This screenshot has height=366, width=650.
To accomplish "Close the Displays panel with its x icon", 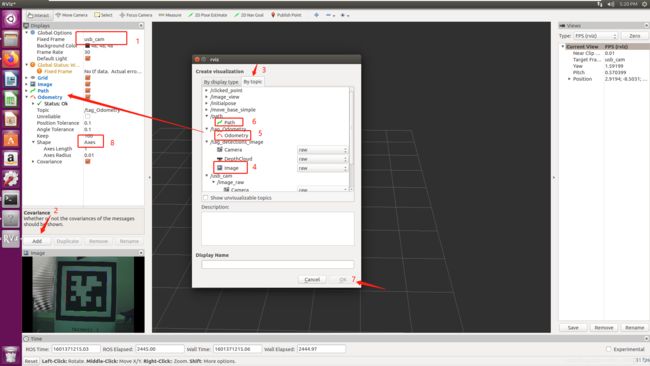I will click(141, 26).
